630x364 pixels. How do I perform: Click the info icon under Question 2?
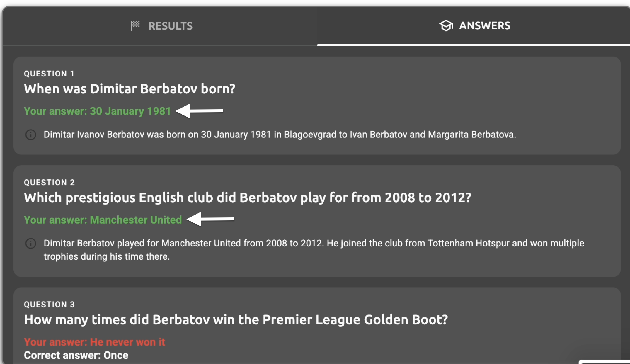[x=31, y=244]
